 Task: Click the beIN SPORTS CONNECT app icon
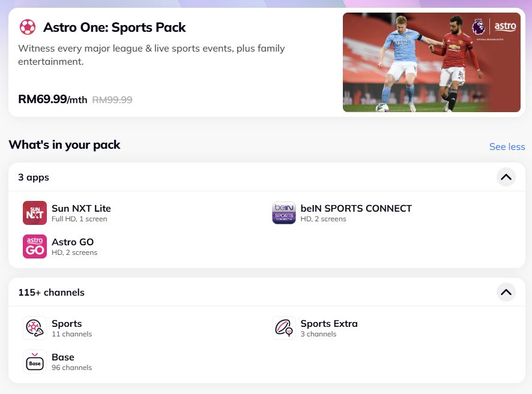click(x=284, y=213)
